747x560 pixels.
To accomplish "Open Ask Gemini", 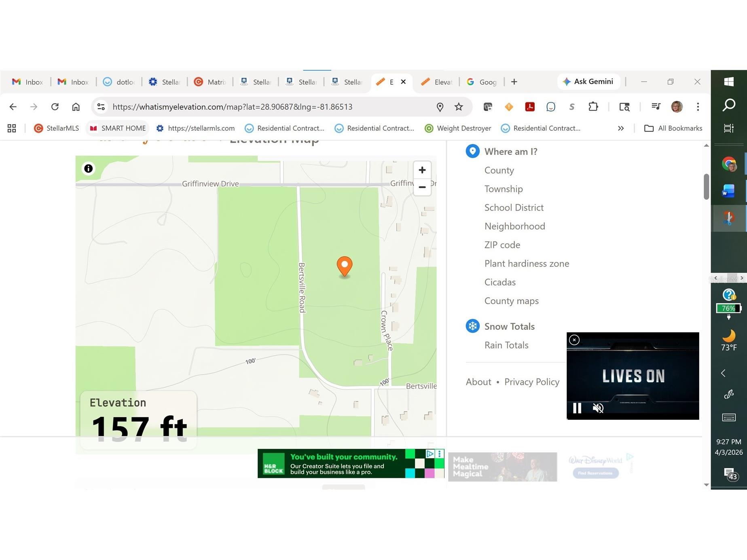I will point(588,82).
